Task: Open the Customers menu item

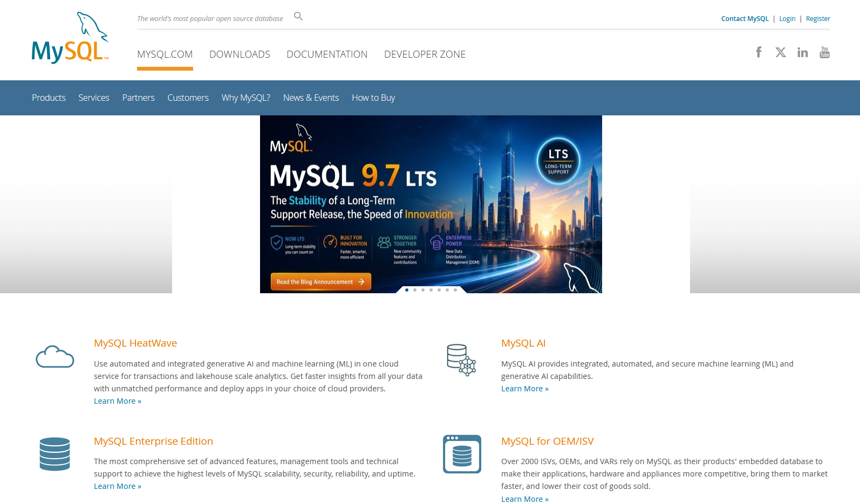Action: 188,98
